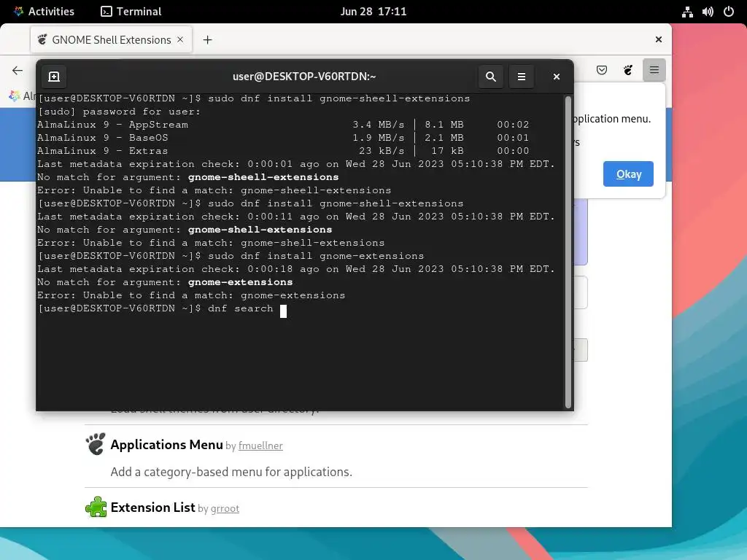Open terminal hamburger menu
Viewport: 747px width, 560px height.
522,76
